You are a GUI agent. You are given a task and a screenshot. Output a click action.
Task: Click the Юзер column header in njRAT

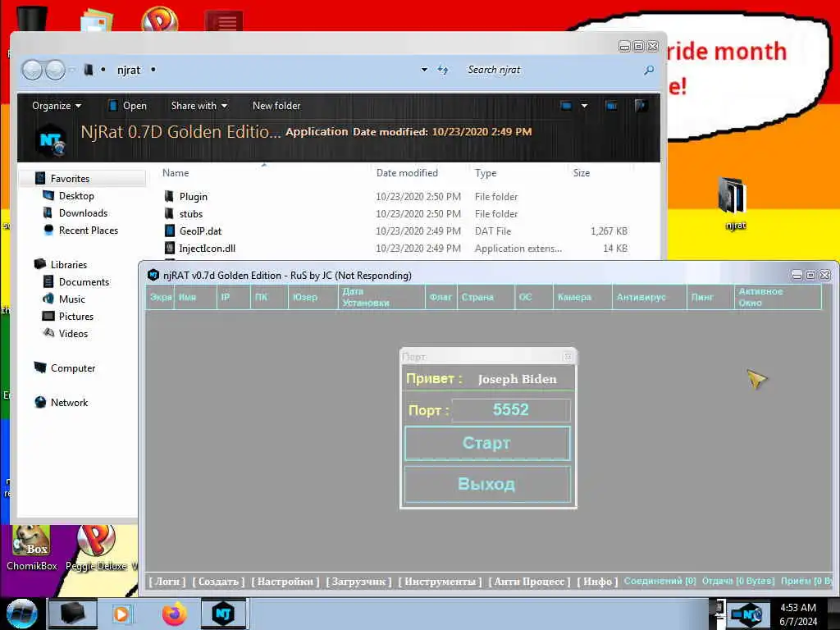[313, 297]
